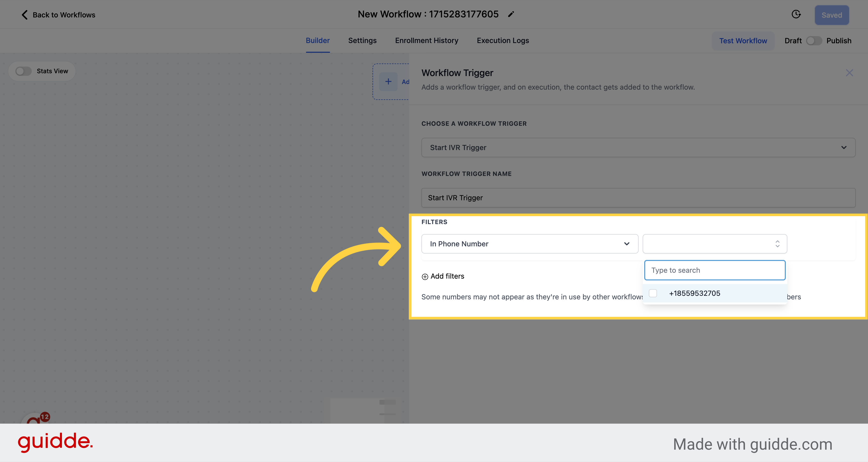This screenshot has width=868, height=462.
Task: Open version history clock icon
Action: 796,15
